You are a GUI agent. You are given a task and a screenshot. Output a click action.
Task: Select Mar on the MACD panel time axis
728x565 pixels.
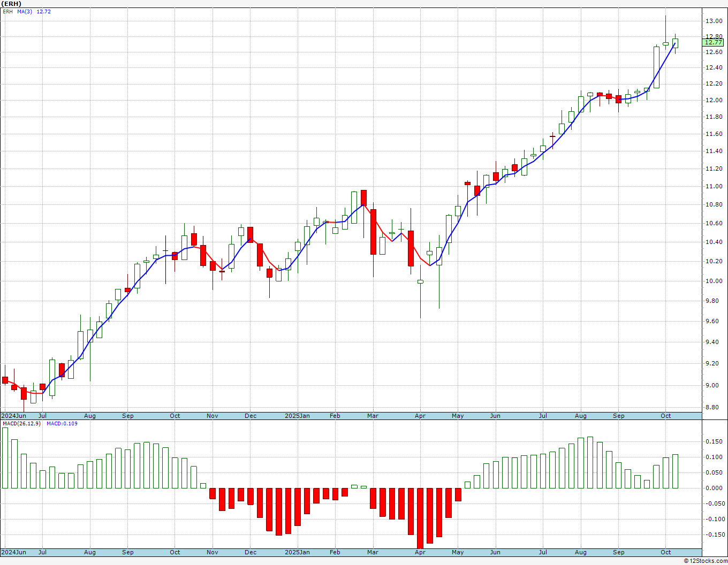[373, 552]
